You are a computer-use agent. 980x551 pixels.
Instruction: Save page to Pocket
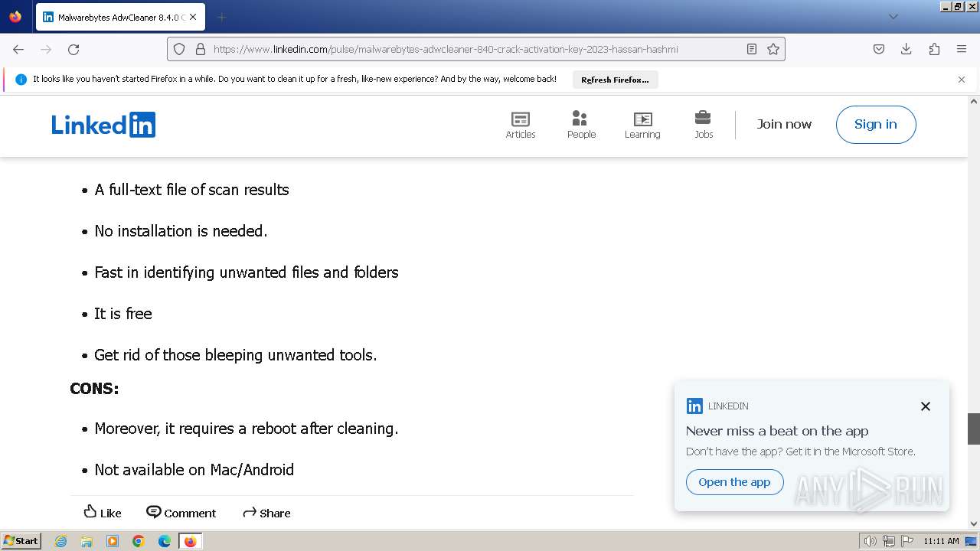click(879, 49)
